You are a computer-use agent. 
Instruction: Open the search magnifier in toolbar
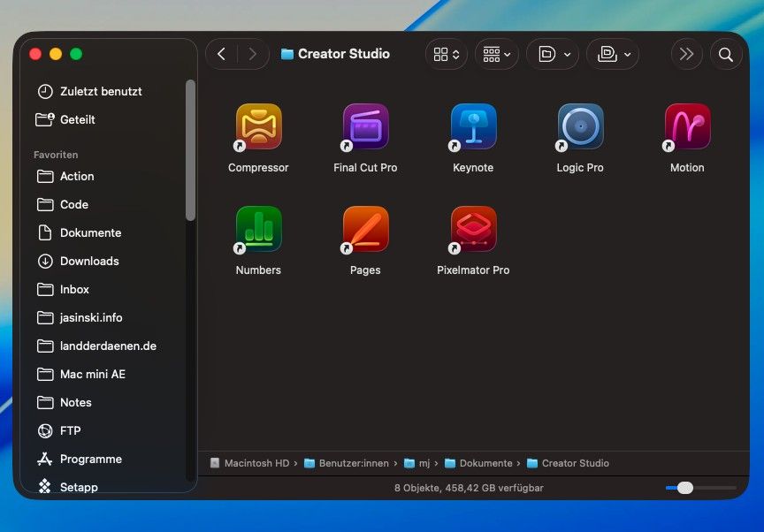[x=725, y=55]
